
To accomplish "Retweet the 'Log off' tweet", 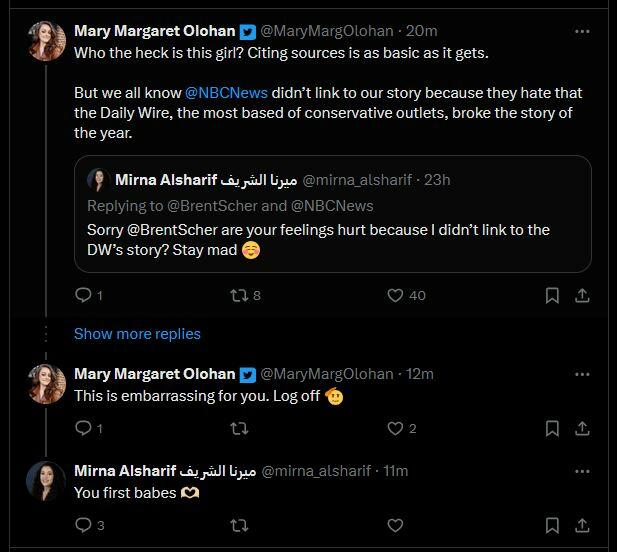I will pos(240,428).
